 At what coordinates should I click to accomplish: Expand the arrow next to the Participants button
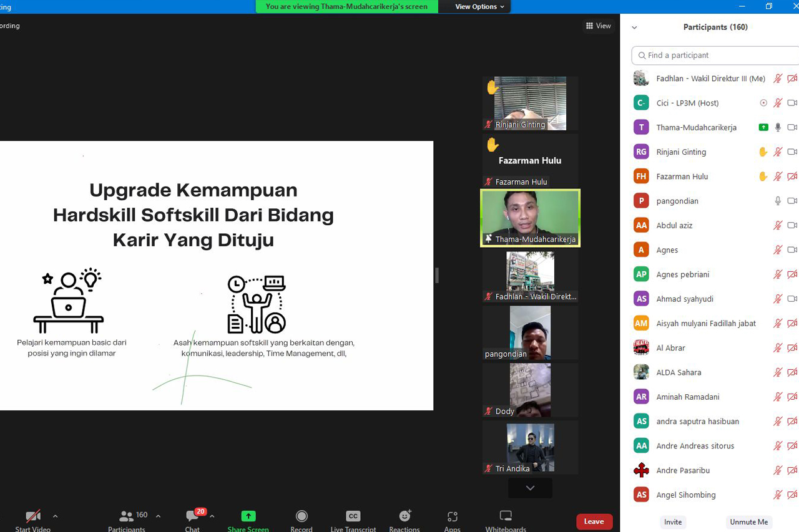158,516
